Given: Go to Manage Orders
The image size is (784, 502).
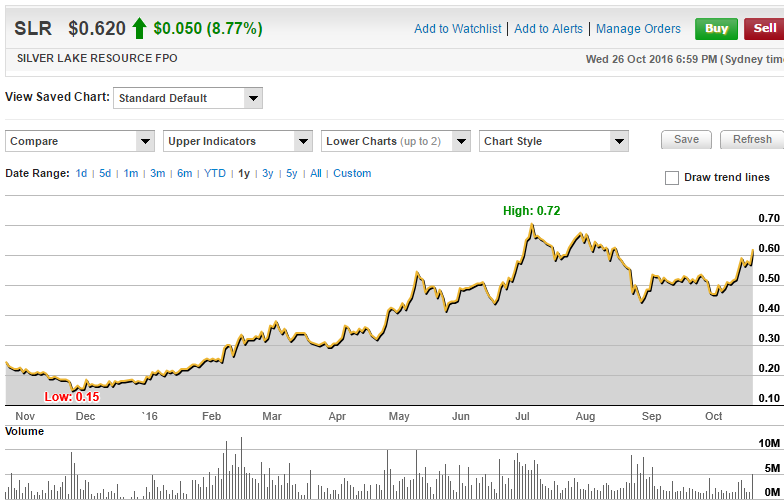Looking at the screenshot, I should click(638, 29).
